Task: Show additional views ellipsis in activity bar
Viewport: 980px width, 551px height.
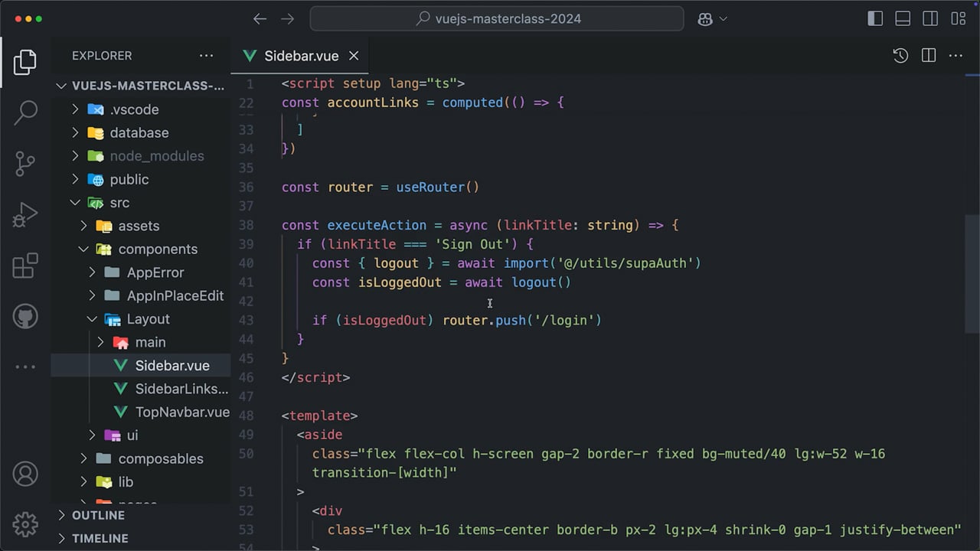Action: [25, 367]
